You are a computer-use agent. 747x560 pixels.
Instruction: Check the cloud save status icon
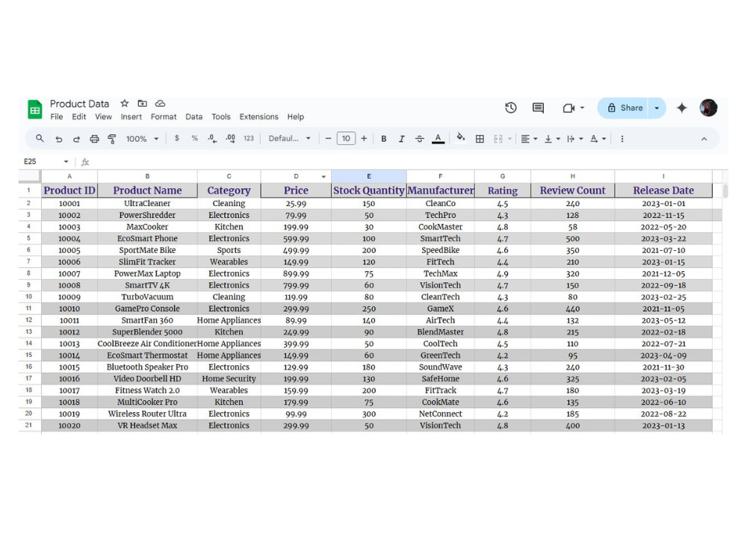161,103
